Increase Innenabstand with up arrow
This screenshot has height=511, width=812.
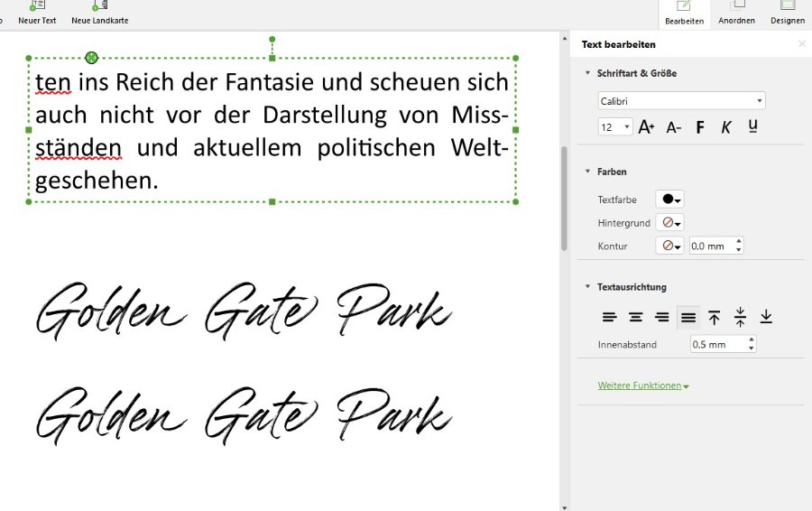point(752,340)
